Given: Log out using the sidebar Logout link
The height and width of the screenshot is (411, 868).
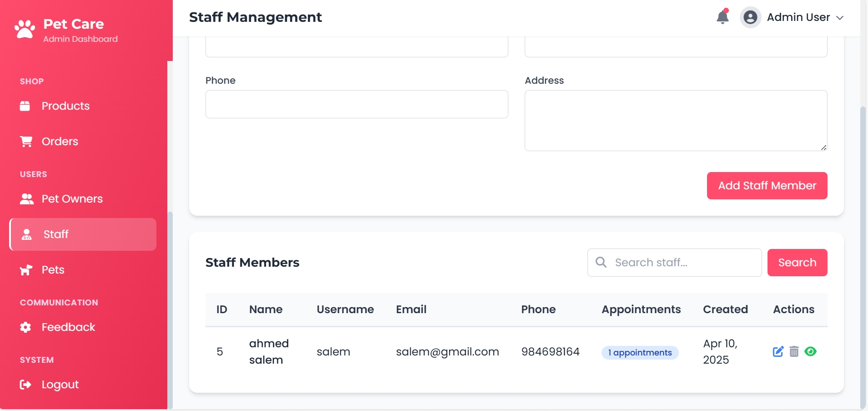Looking at the screenshot, I should (60, 385).
